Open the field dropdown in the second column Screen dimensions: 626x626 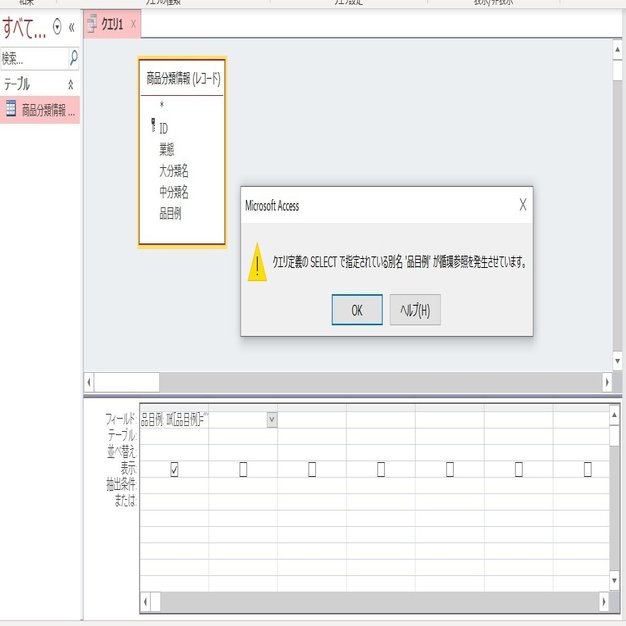tap(271, 420)
